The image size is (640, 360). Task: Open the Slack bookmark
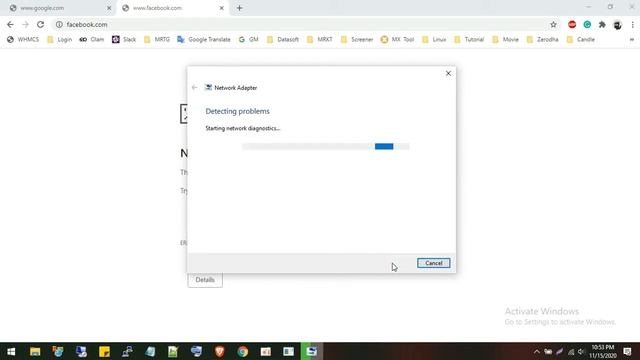pos(124,40)
